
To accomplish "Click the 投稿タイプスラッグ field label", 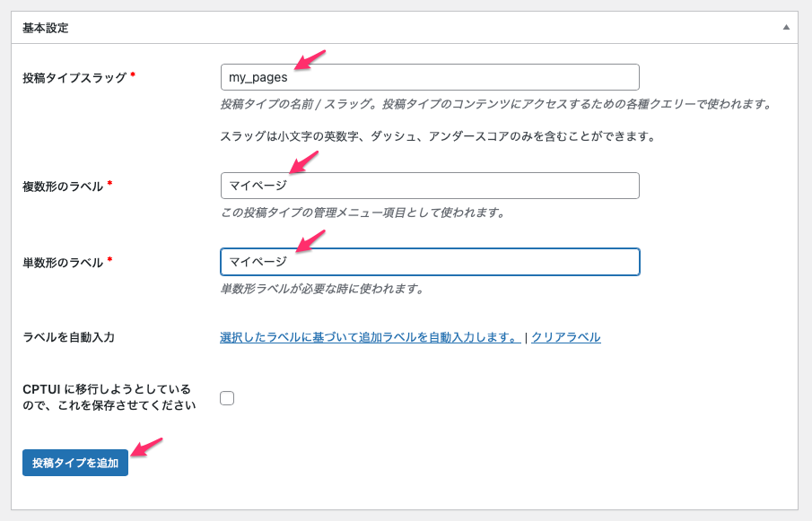I will 74,78.
